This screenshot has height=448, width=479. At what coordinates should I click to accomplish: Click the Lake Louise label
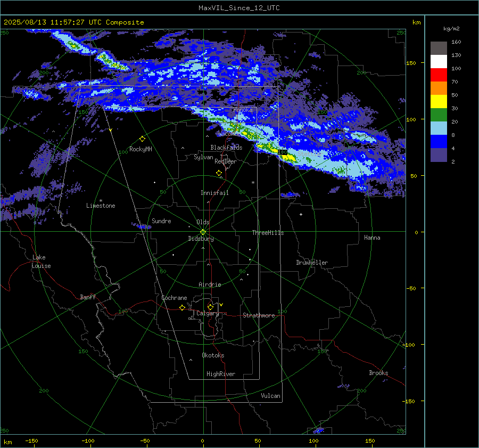tap(41, 262)
